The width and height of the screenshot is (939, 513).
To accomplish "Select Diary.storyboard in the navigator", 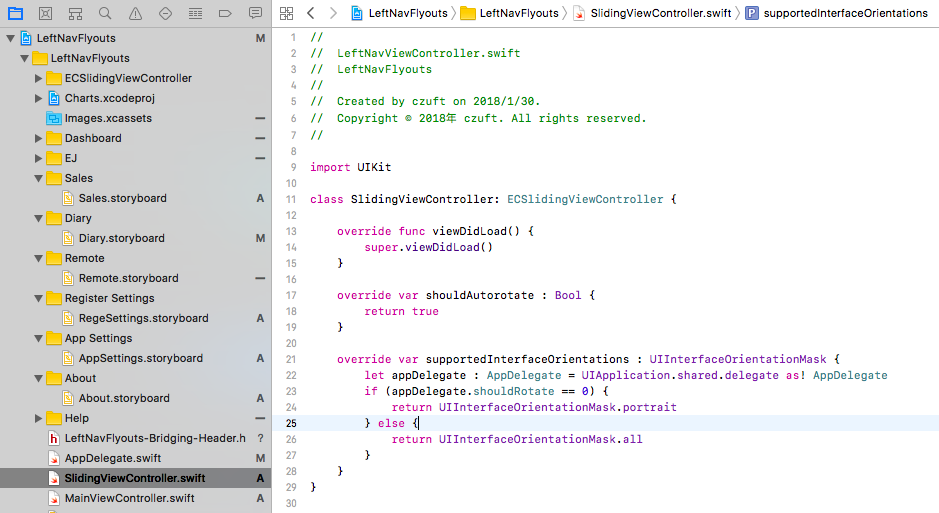I will 122,238.
